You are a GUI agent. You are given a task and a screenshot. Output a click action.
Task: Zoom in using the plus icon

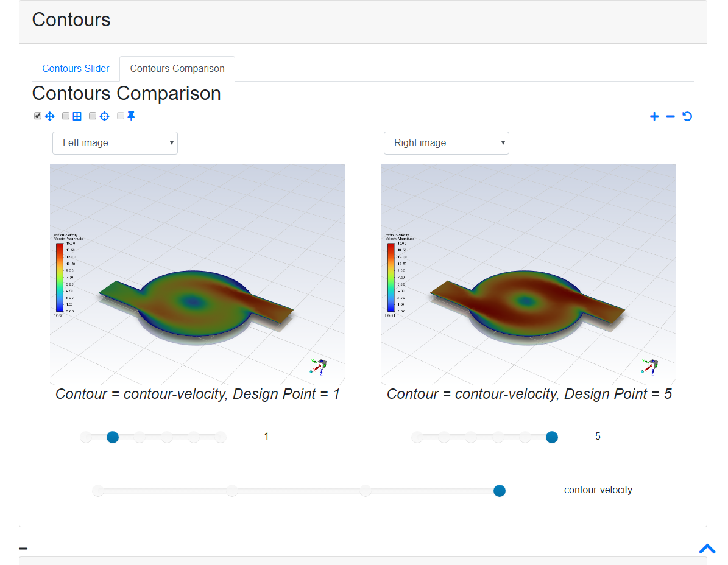coord(654,116)
